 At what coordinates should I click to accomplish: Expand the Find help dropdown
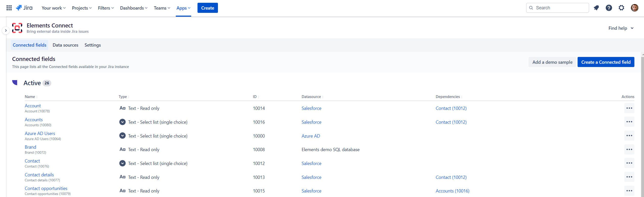click(x=621, y=28)
